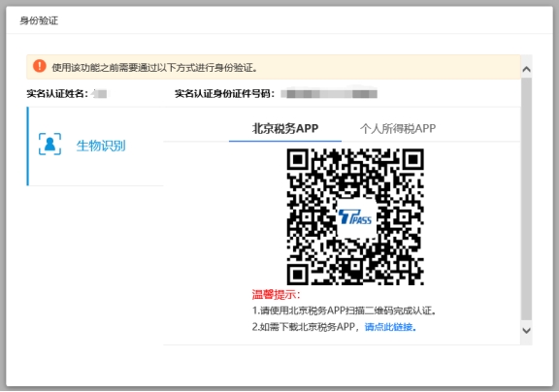Click the orange exclamation warning icon
The image size is (559, 392).
pos(40,66)
